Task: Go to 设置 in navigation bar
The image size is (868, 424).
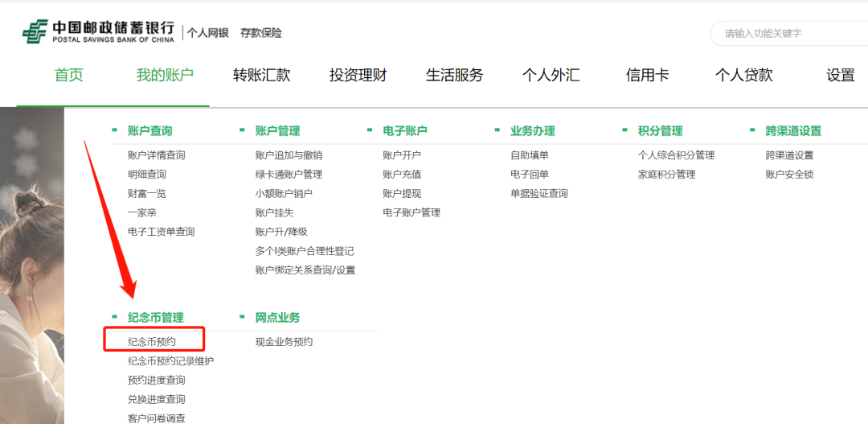Action: [x=840, y=76]
